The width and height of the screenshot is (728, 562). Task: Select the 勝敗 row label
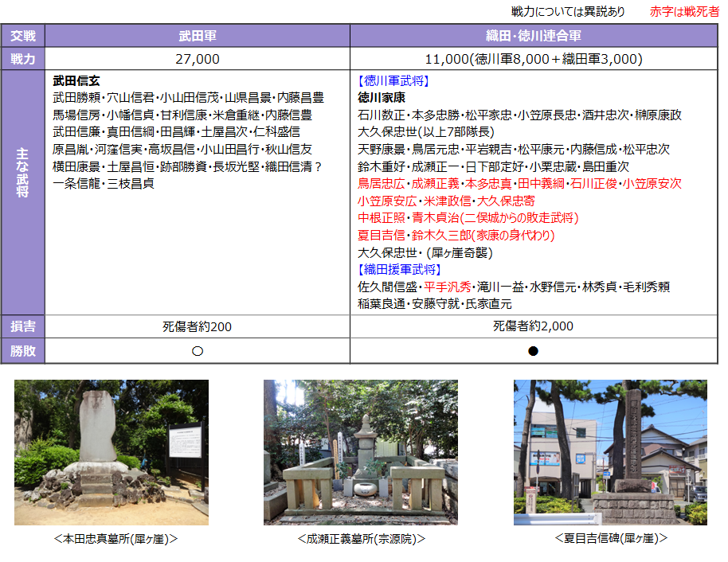[x=23, y=350]
